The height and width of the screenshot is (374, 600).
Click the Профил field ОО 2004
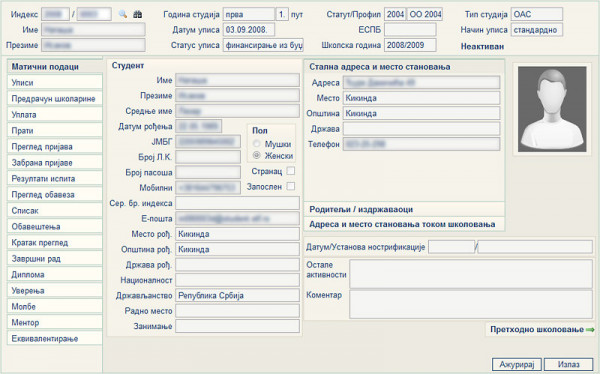[425, 15]
